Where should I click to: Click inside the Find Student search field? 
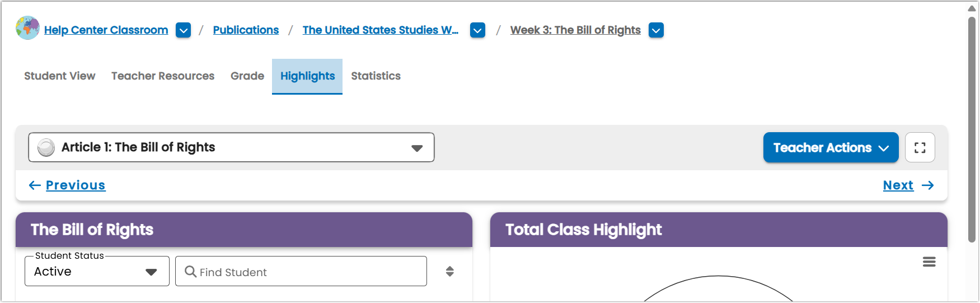point(301,271)
